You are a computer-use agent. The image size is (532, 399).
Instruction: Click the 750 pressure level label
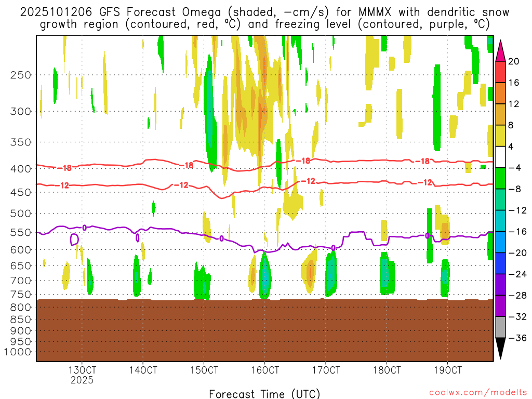21,295
